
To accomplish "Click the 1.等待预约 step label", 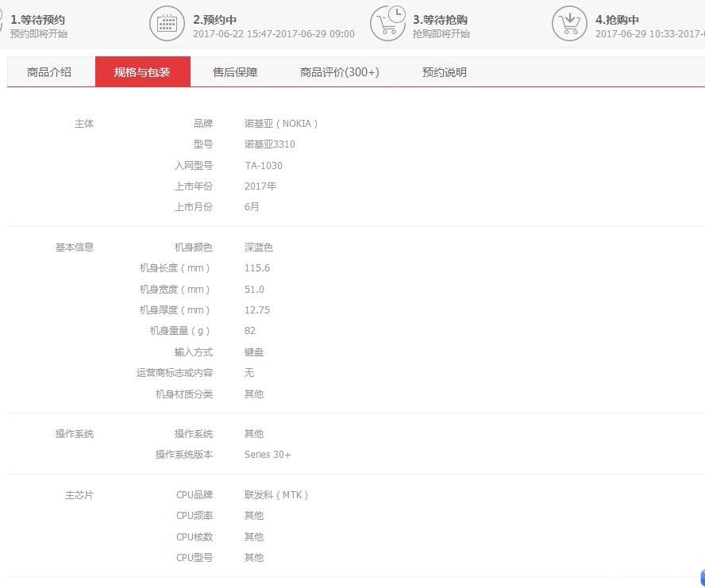I will (x=38, y=20).
